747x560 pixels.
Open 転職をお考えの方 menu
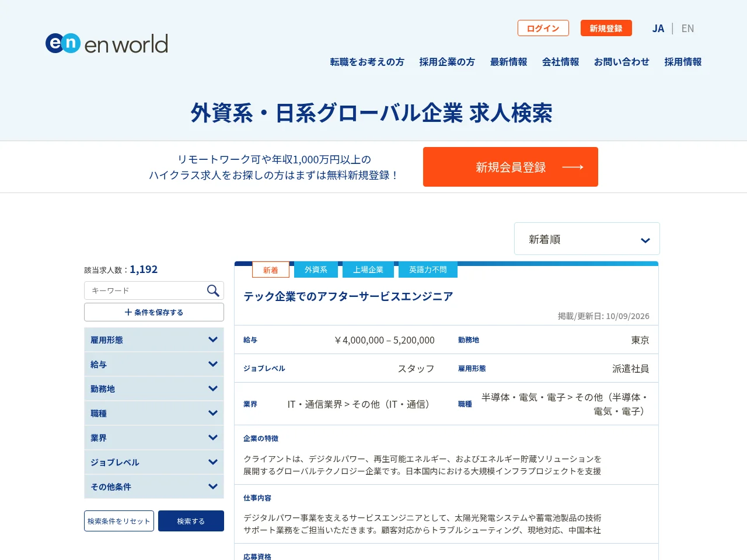coord(367,62)
